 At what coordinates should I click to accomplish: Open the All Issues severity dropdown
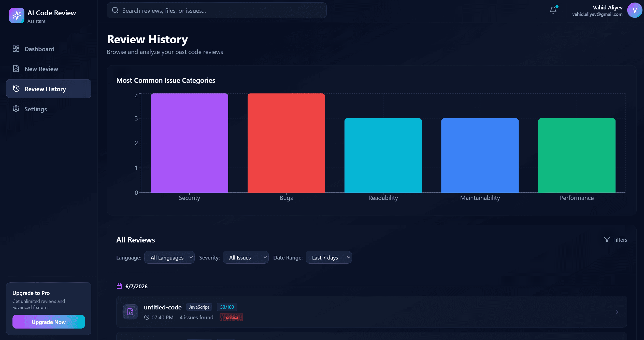coord(246,257)
